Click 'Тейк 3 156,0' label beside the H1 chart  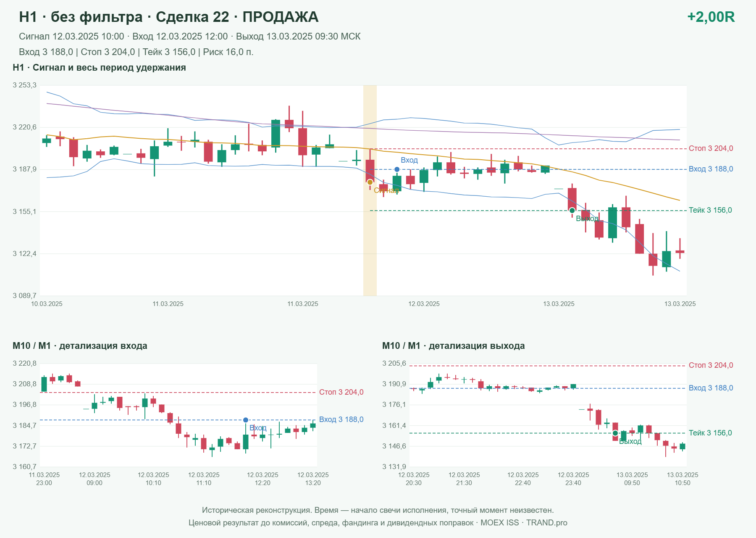(x=710, y=210)
